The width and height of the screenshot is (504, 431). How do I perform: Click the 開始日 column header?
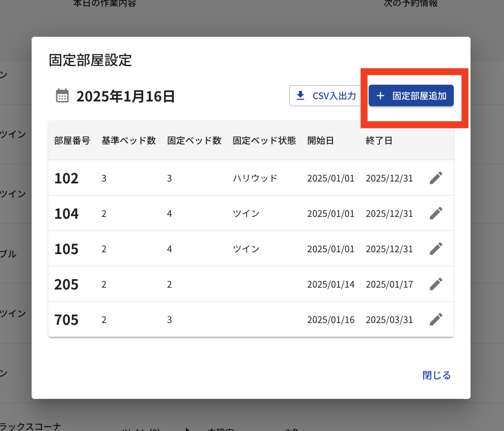pyautogui.click(x=320, y=141)
